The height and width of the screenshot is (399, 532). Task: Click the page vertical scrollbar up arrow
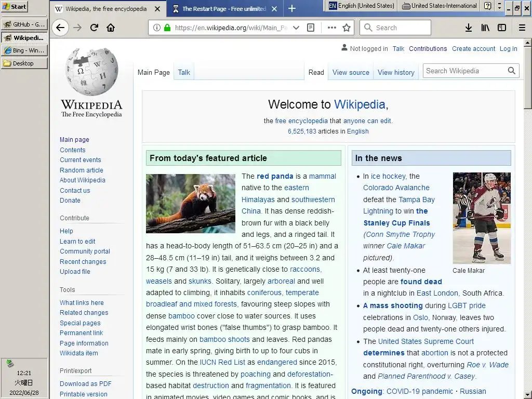528,43
